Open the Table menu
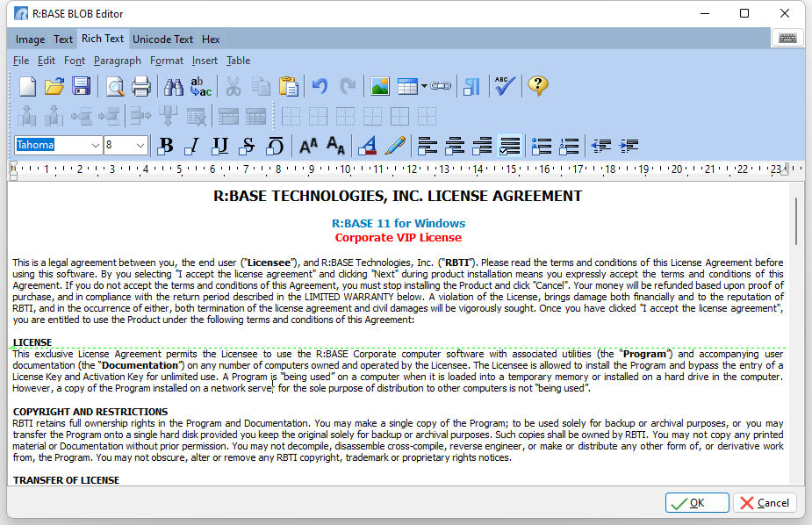This screenshot has height=525, width=812. click(x=238, y=61)
